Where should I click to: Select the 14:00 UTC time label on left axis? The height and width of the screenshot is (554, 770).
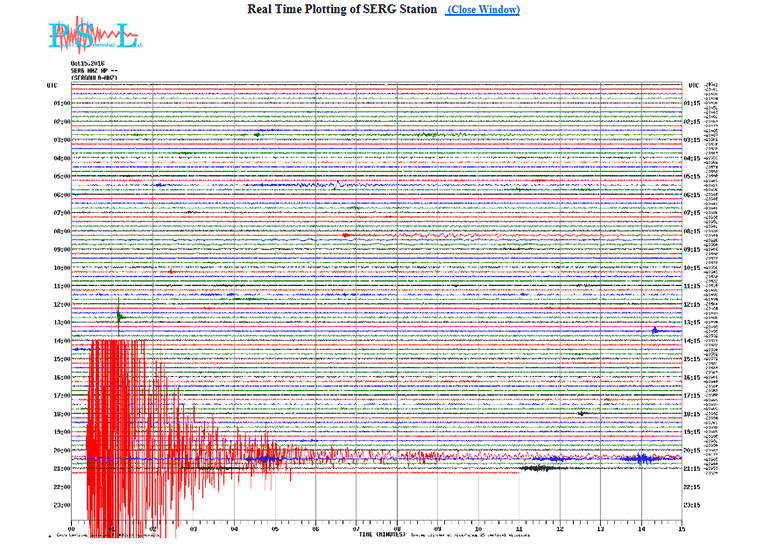pos(59,341)
